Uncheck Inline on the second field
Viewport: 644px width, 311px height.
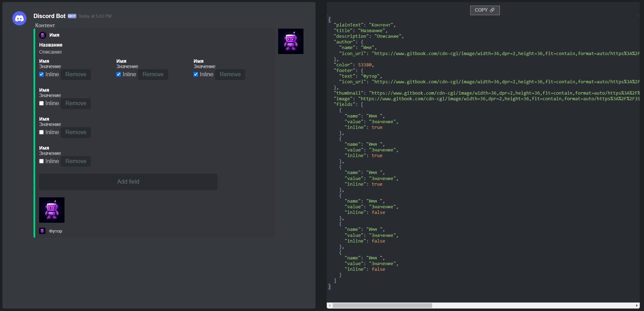click(119, 74)
